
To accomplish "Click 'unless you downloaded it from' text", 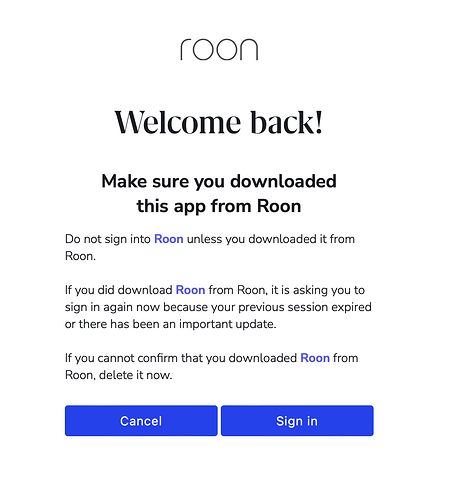I will [x=271, y=239].
